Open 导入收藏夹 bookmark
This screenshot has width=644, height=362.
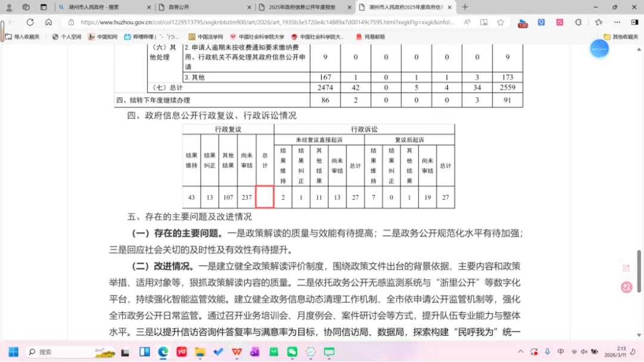pos(23,36)
